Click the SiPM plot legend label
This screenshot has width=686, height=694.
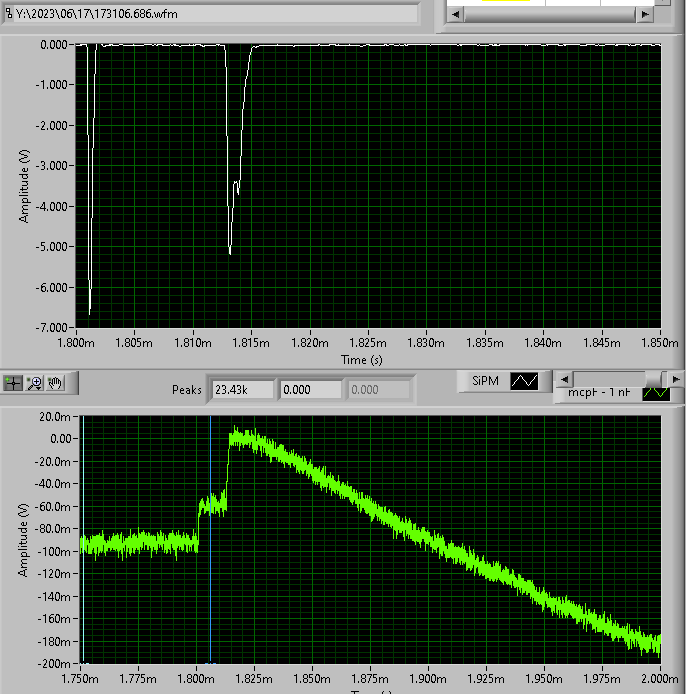[x=485, y=381]
